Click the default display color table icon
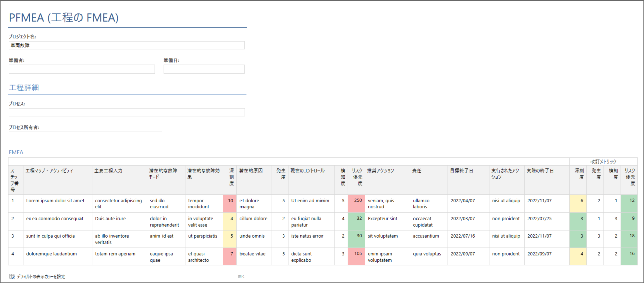Viewport: 644px width, 283px height. (x=12, y=276)
